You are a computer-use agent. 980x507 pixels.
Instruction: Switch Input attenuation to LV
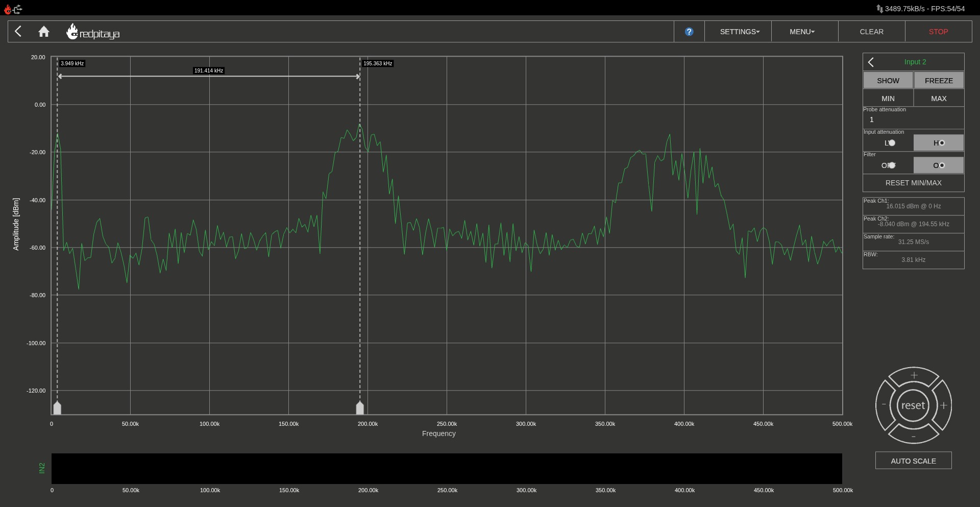coord(888,143)
